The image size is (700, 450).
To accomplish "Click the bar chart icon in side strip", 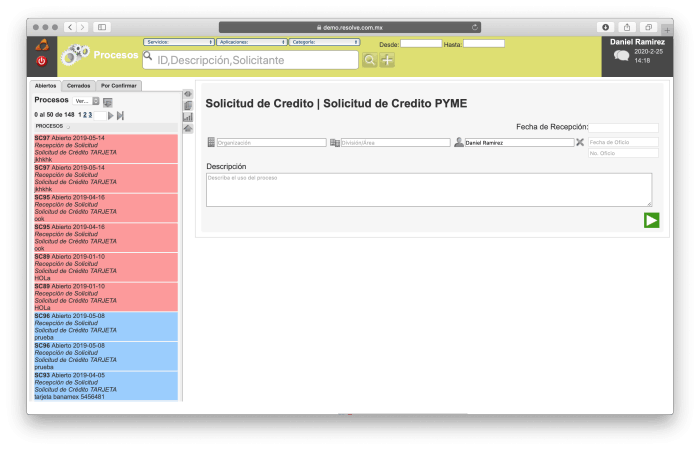I will coord(187,117).
